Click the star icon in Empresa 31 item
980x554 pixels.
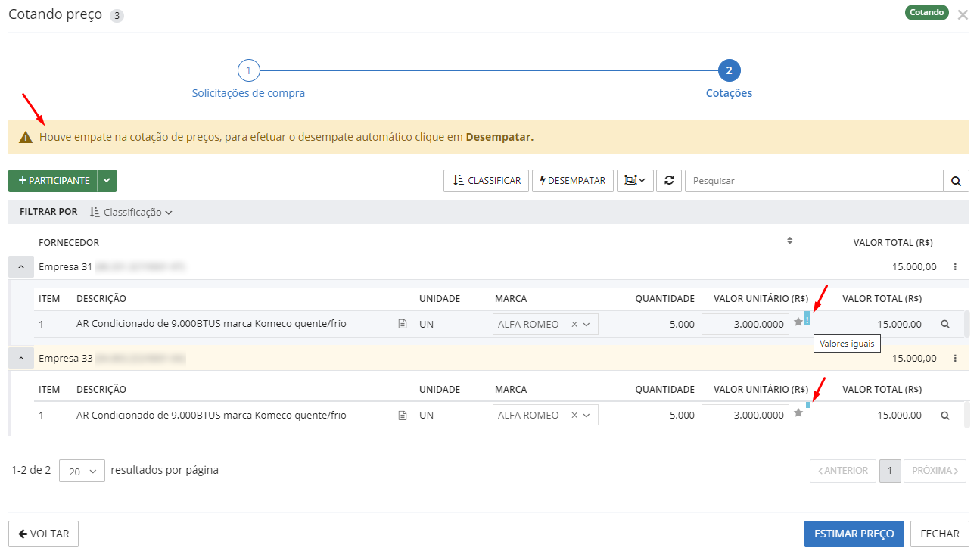click(798, 322)
